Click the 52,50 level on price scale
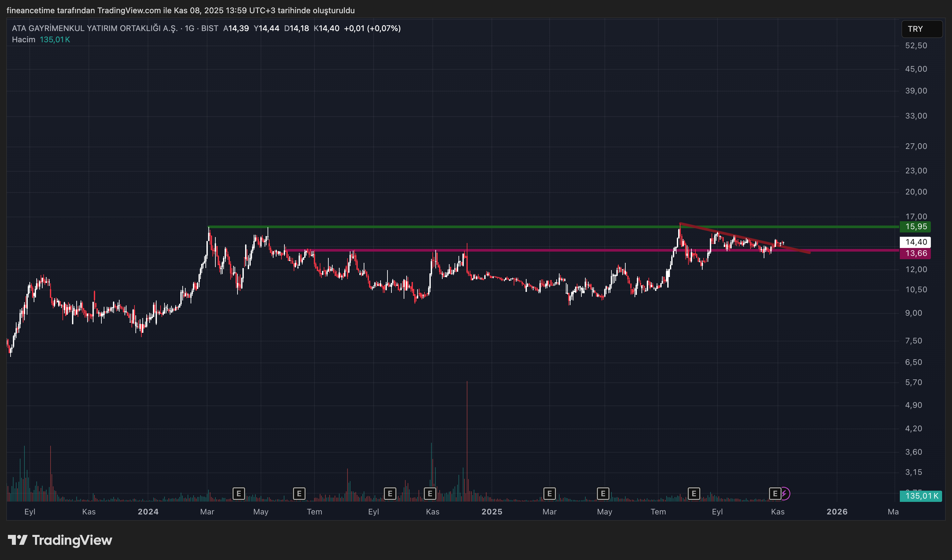Viewport: 952px width, 560px height. point(916,46)
